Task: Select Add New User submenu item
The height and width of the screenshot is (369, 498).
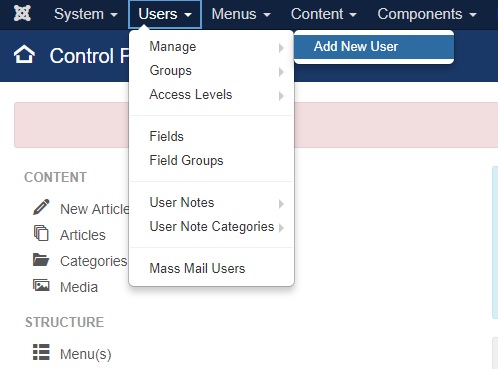Action: pyautogui.click(x=374, y=47)
